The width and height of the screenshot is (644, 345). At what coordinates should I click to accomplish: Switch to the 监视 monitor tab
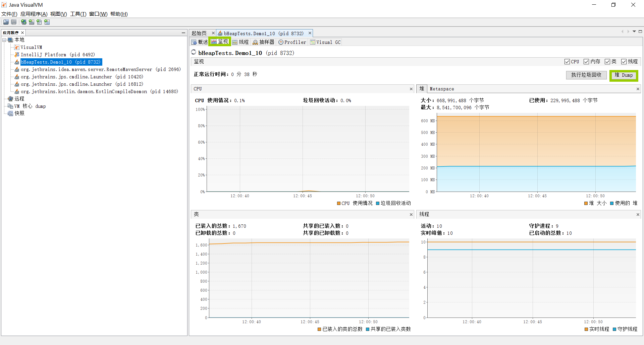pyautogui.click(x=220, y=42)
